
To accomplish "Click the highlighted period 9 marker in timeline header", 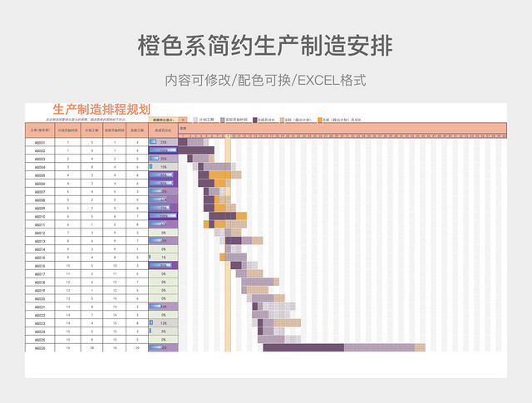I will pyautogui.click(x=228, y=136).
